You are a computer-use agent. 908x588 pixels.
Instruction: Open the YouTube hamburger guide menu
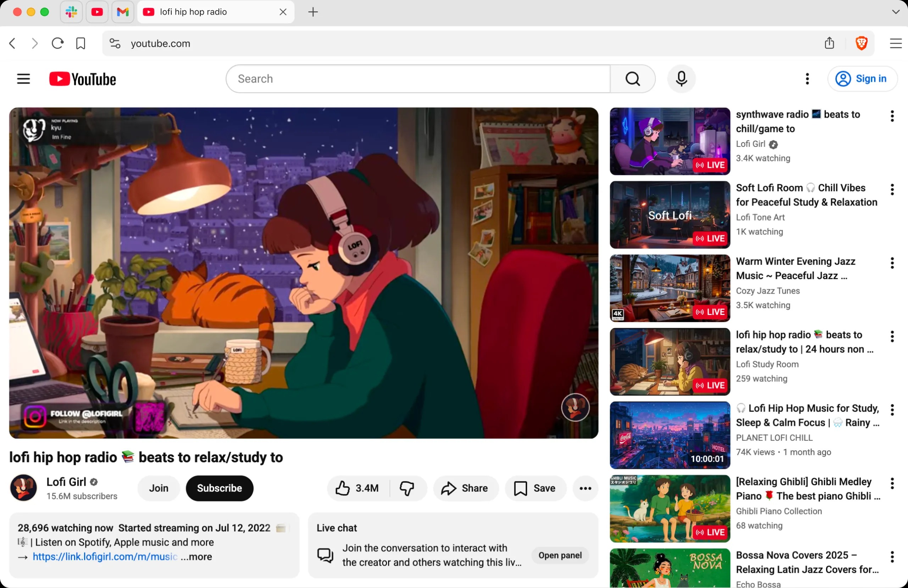[x=23, y=79]
